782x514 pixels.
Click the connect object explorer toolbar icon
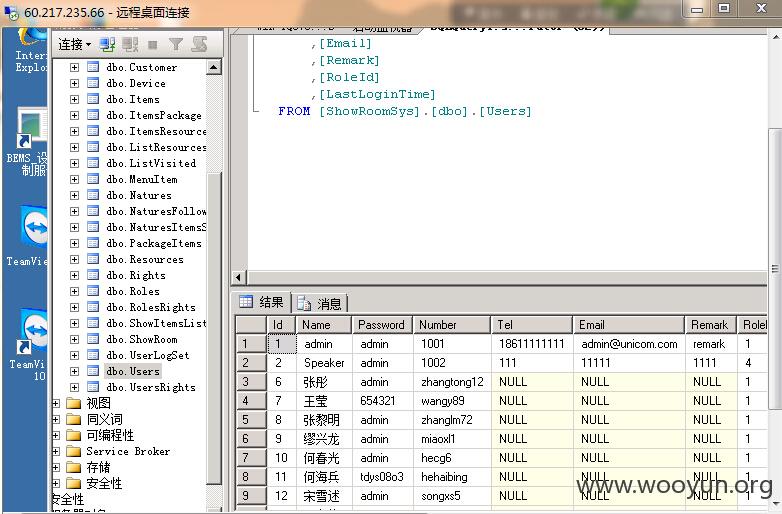click(107, 45)
